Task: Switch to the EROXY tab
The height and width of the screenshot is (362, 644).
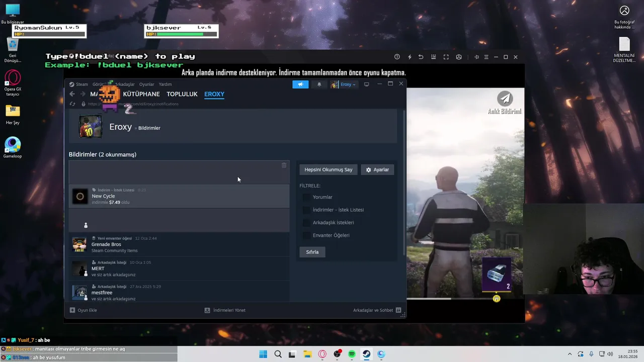Action: pos(214,94)
